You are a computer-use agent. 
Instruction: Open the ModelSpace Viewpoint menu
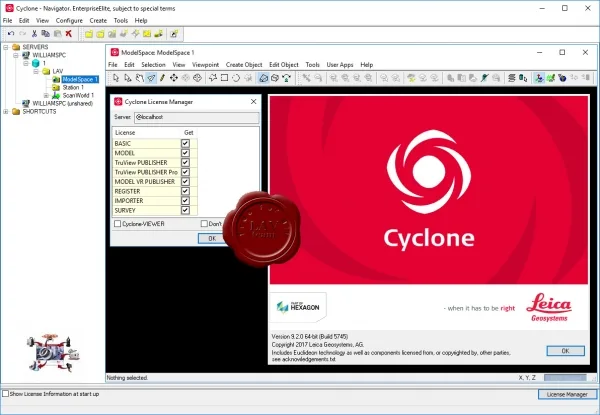(205, 65)
